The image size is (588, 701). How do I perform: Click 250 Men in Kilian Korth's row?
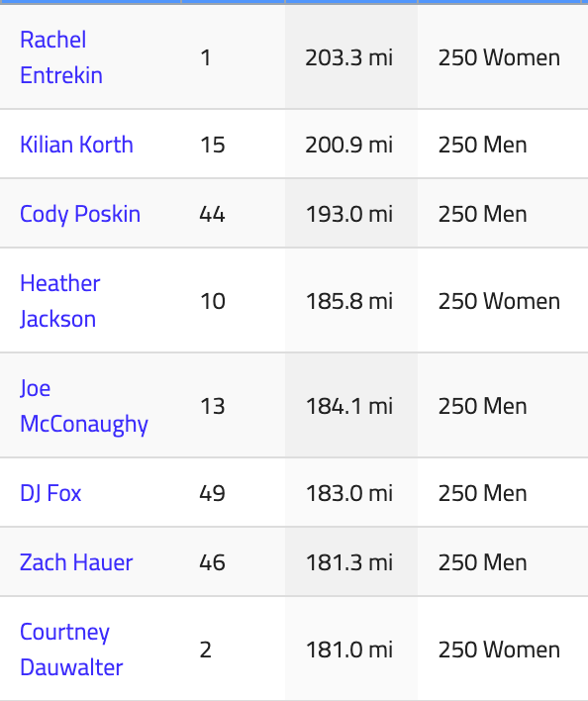(x=482, y=145)
